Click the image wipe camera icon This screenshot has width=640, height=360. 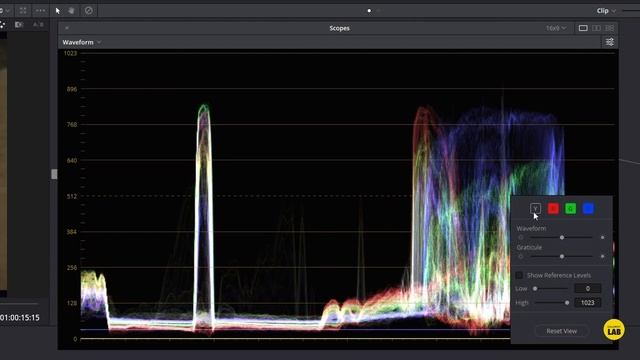click(19, 25)
